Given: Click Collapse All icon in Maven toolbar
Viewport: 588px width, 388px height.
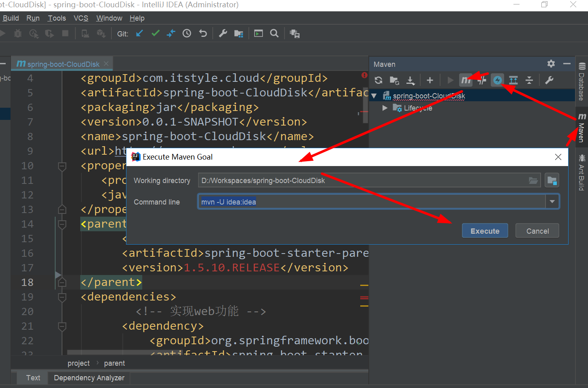Looking at the screenshot, I should click(529, 80).
